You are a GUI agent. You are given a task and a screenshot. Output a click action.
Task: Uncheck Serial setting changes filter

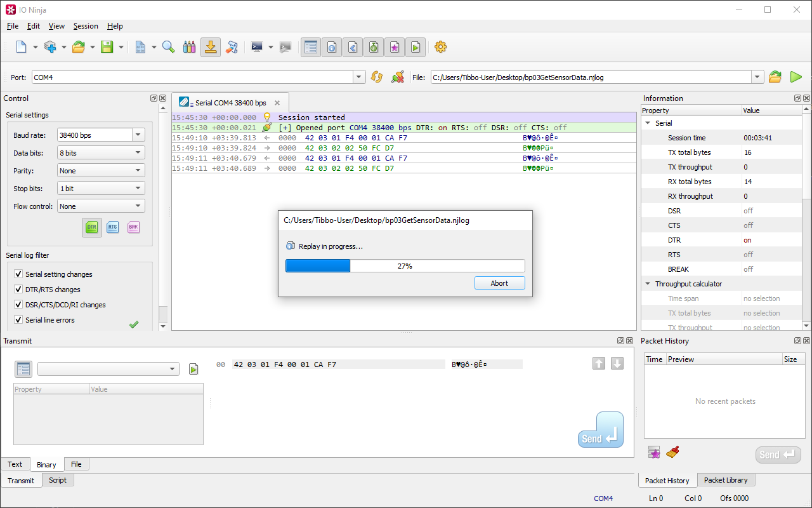18,274
